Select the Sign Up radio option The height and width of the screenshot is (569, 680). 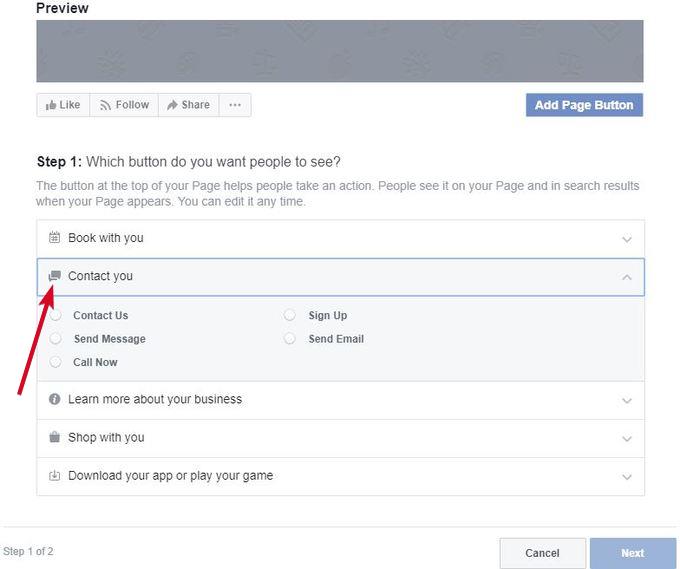[x=290, y=315]
